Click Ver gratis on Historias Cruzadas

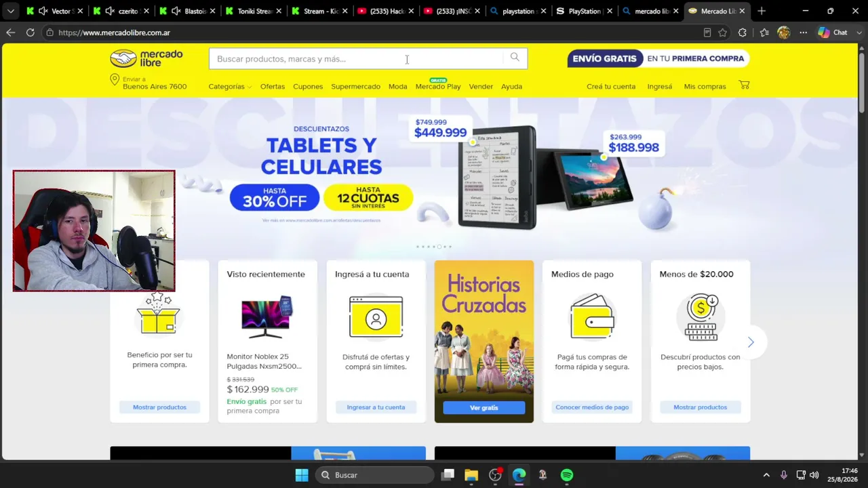pos(484,407)
